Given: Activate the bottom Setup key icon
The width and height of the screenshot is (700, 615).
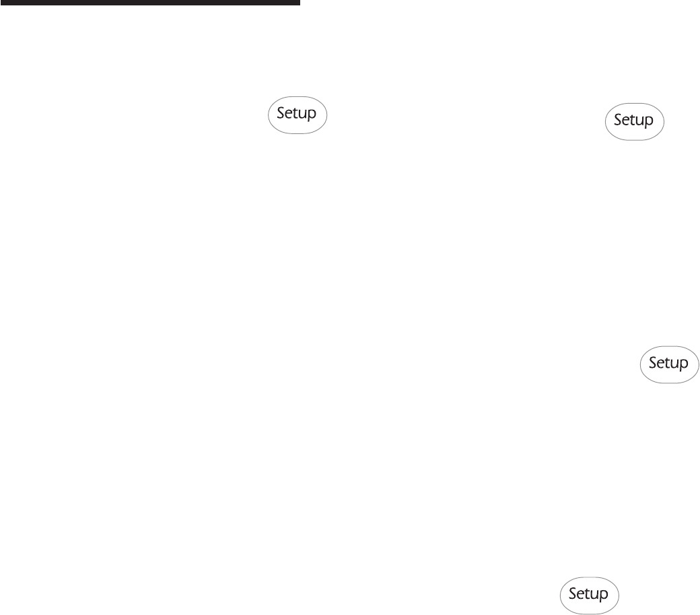Looking at the screenshot, I should [590, 595].
